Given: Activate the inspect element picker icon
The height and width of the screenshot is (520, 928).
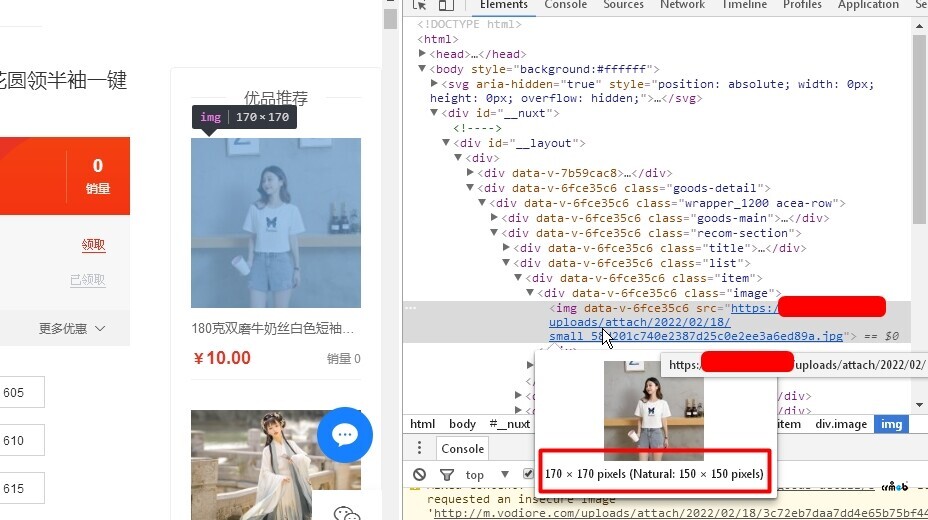Looking at the screenshot, I should point(420,5).
